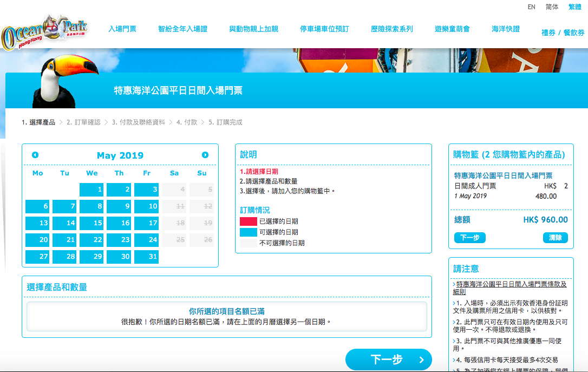The height and width of the screenshot is (372, 588).
Task: Go to previous month in calendar
Action: pos(35,155)
